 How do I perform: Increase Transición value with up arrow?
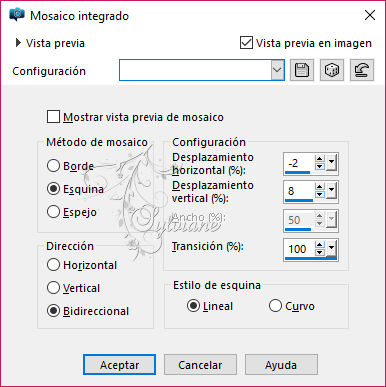tap(320, 245)
